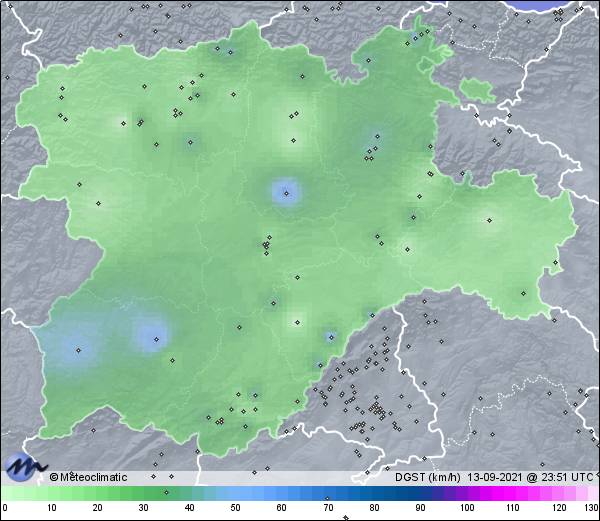The width and height of the screenshot is (600, 521).
Task: Pick the dark navy color above scale value 90
Action: [419, 493]
